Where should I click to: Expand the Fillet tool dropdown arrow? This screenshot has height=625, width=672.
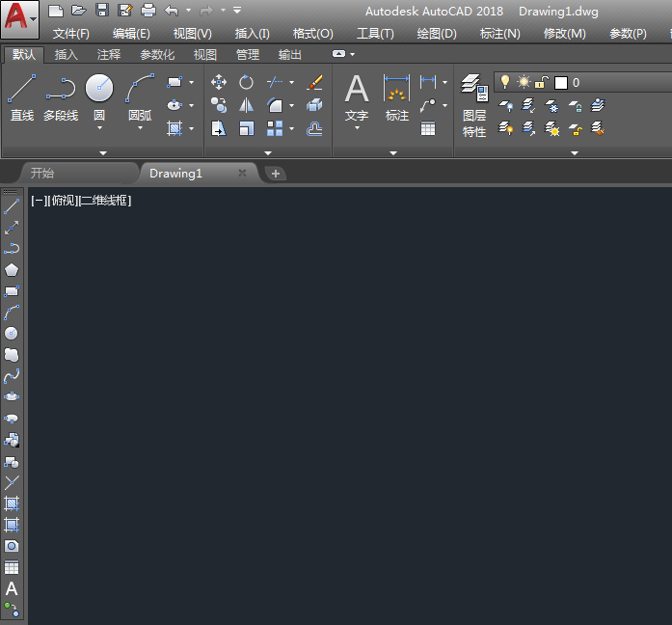291,105
